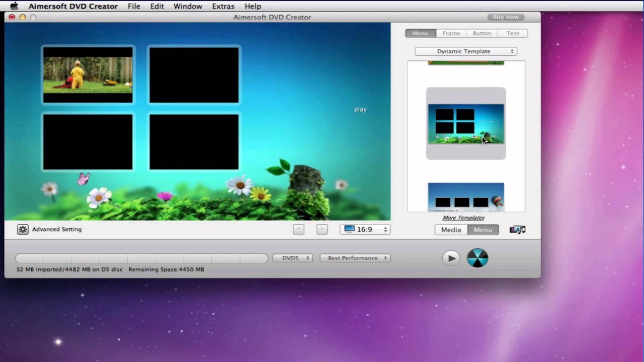Click the Remaining Space:4450 MB status text
This screenshot has width=644, height=362.
[x=166, y=269]
